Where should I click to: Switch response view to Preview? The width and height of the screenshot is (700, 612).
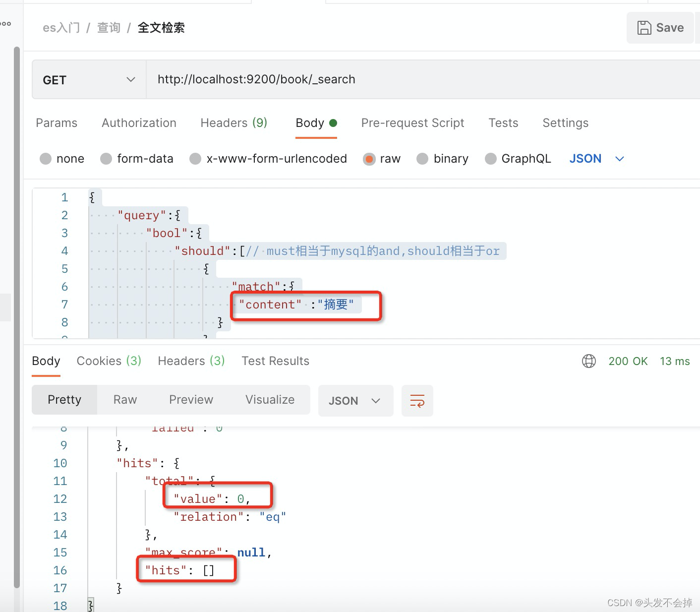[x=191, y=399]
